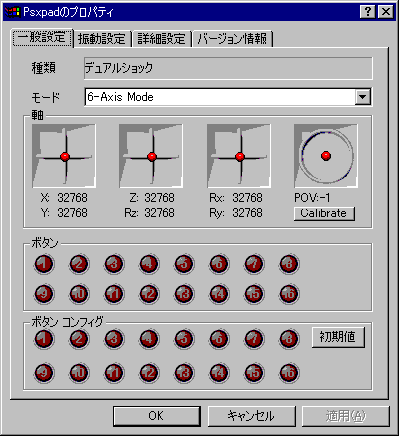Click ボタン status indicator 9
Viewport: 399px width, 436px height.
pos(44,294)
